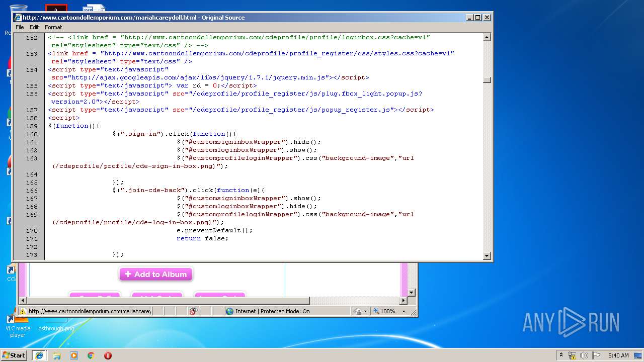The width and height of the screenshot is (644, 362).
Task: Click line number 173 in source gutter
Action: click(32, 255)
